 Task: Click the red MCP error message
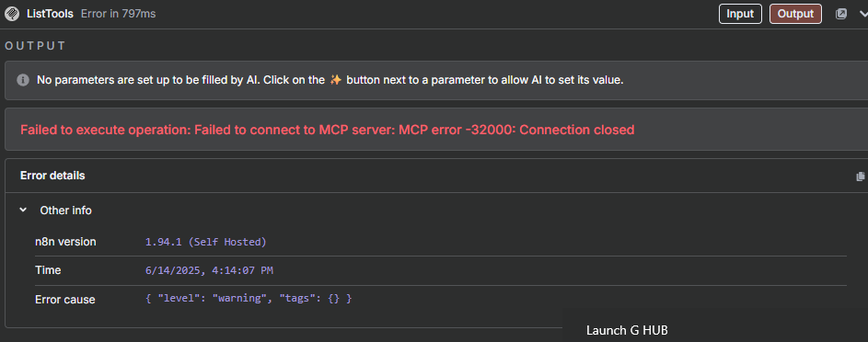coord(327,130)
